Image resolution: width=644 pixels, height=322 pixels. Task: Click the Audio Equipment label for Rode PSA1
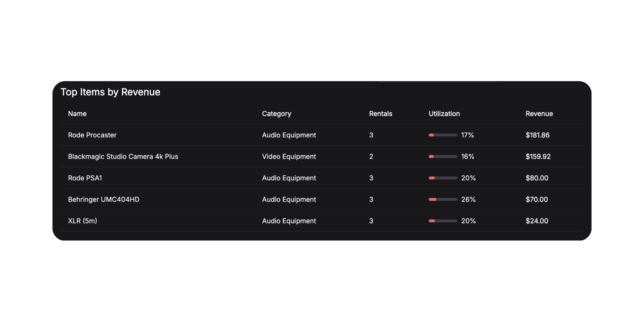[x=289, y=178]
